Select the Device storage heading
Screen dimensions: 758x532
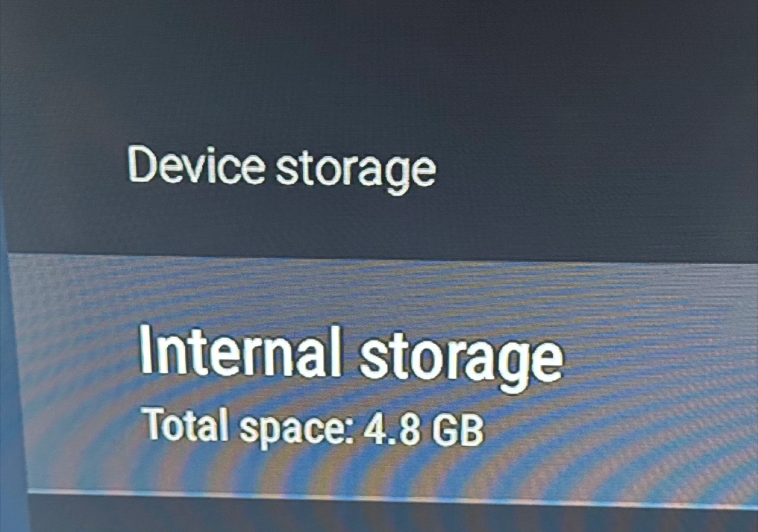click(282, 168)
